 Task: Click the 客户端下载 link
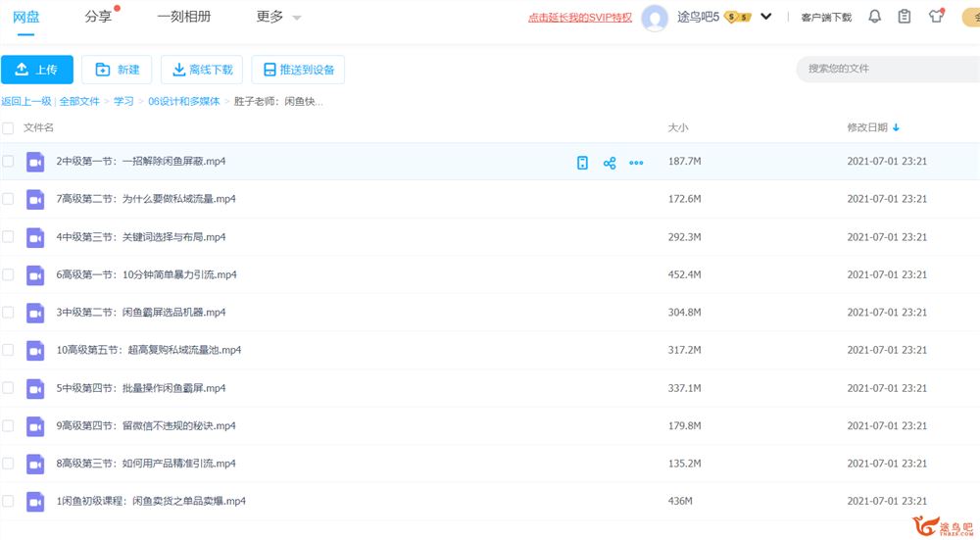click(826, 18)
